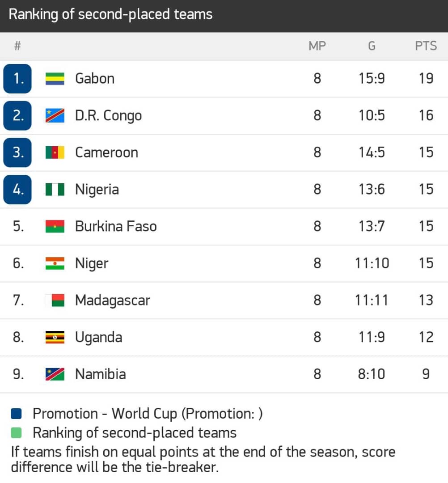The height and width of the screenshot is (483, 448).
Task: Click the Burkina Faso flag icon
Action: point(55,226)
